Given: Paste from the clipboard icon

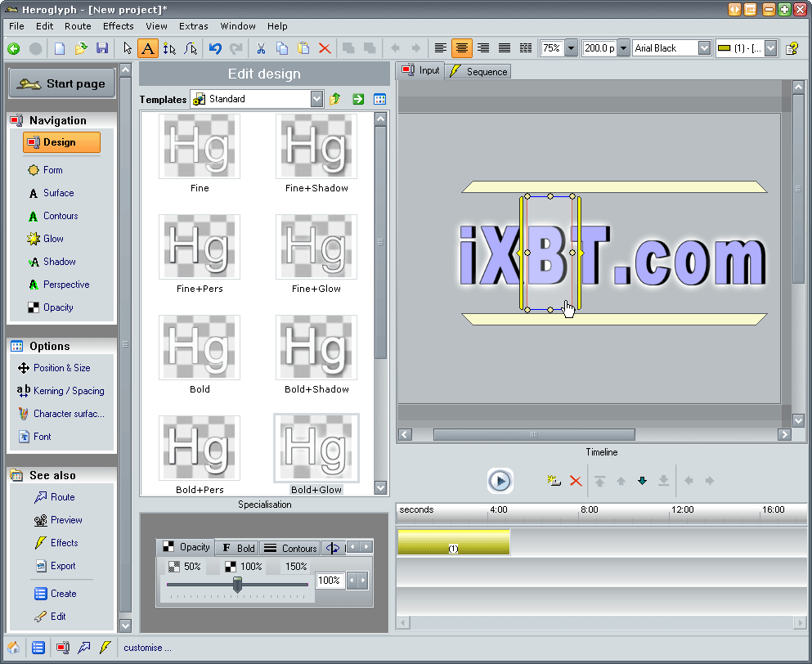Looking at the screenshot, I should click(303, 49).
